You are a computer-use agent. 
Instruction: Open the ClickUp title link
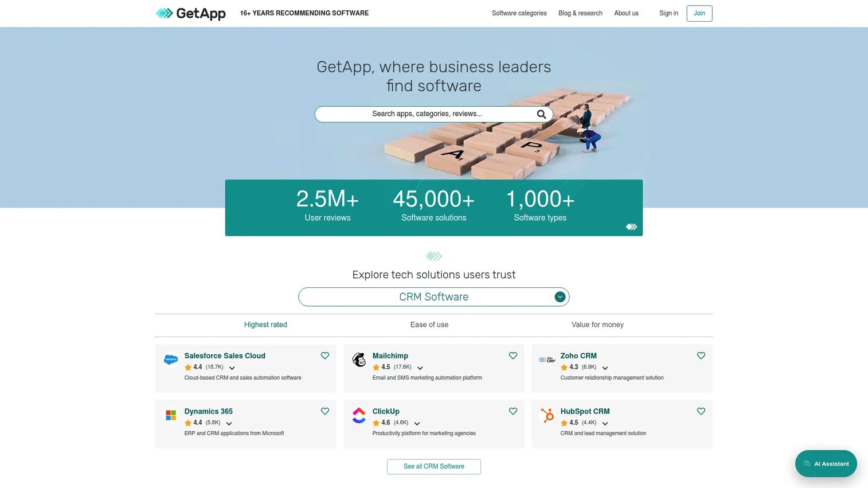pyautogui.click(x=386, y=412)
